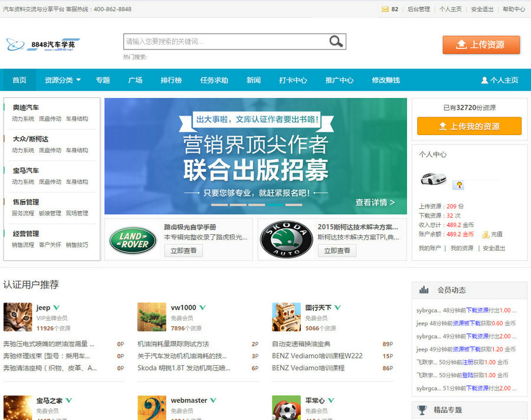Click the Land Rover logo
Viewport: 531px width, 420px height.
point(133,241)
